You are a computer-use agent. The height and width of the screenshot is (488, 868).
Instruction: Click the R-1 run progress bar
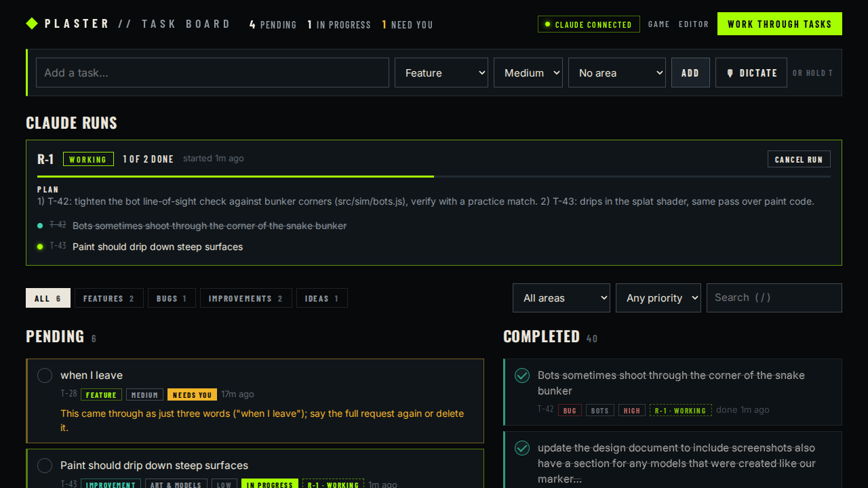pos(434,176)
